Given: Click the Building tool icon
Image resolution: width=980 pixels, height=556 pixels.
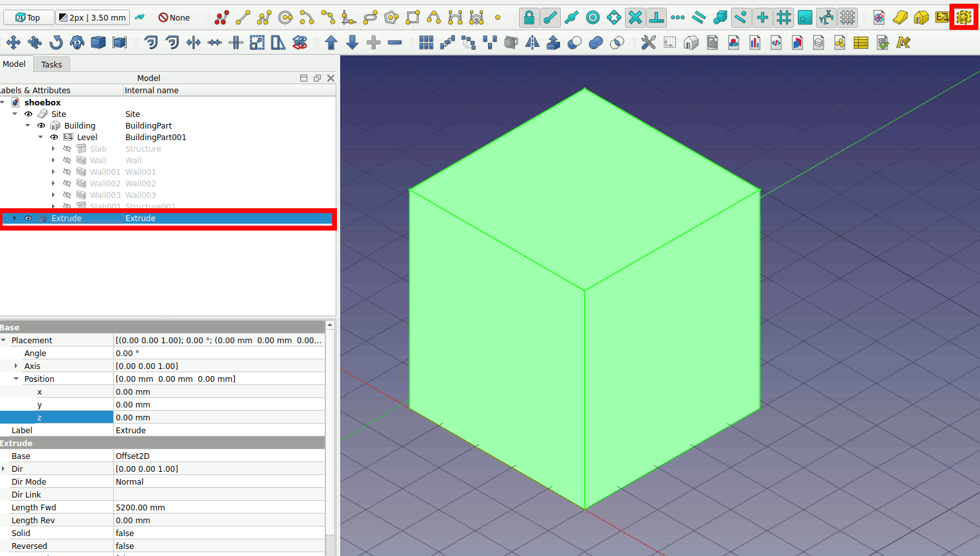Looking at the screenshot, I should pos(921,18).
